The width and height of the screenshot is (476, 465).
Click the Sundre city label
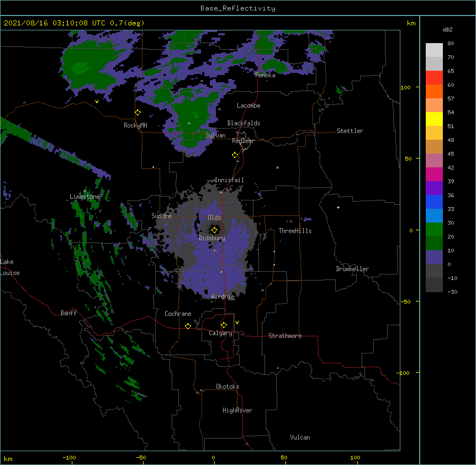tap(161, 216)
